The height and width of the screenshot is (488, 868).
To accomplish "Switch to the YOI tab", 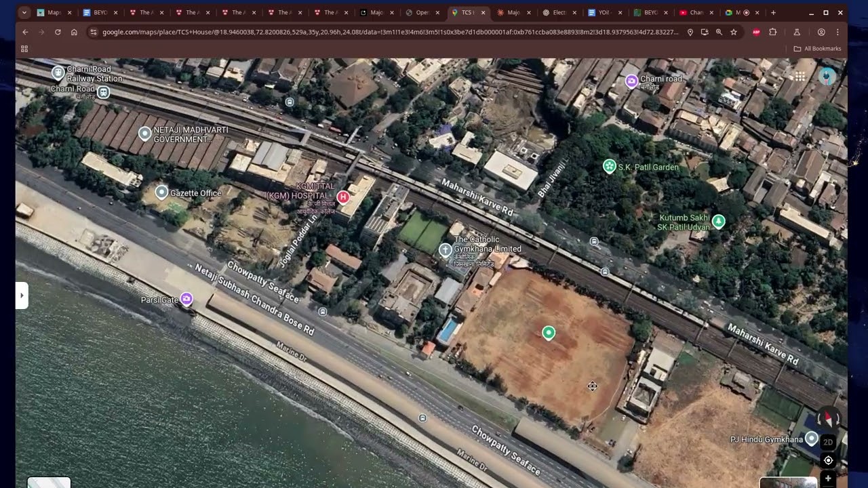I will (605, 12).
